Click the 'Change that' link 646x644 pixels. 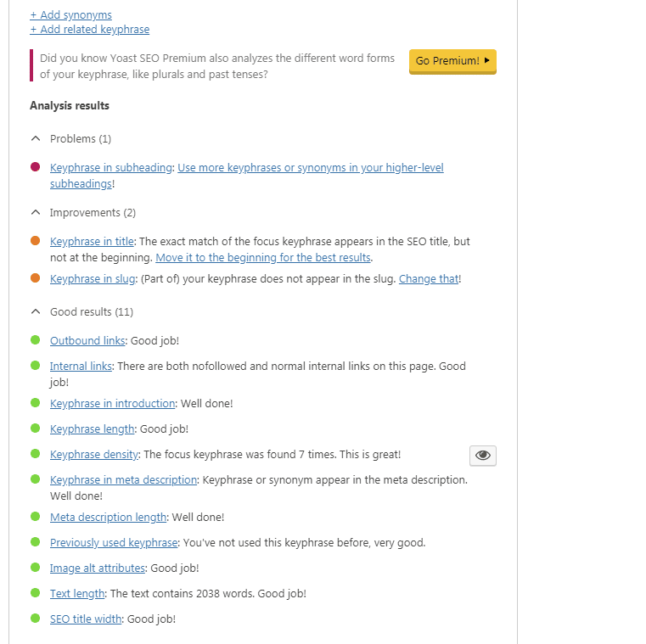point(429,278)
